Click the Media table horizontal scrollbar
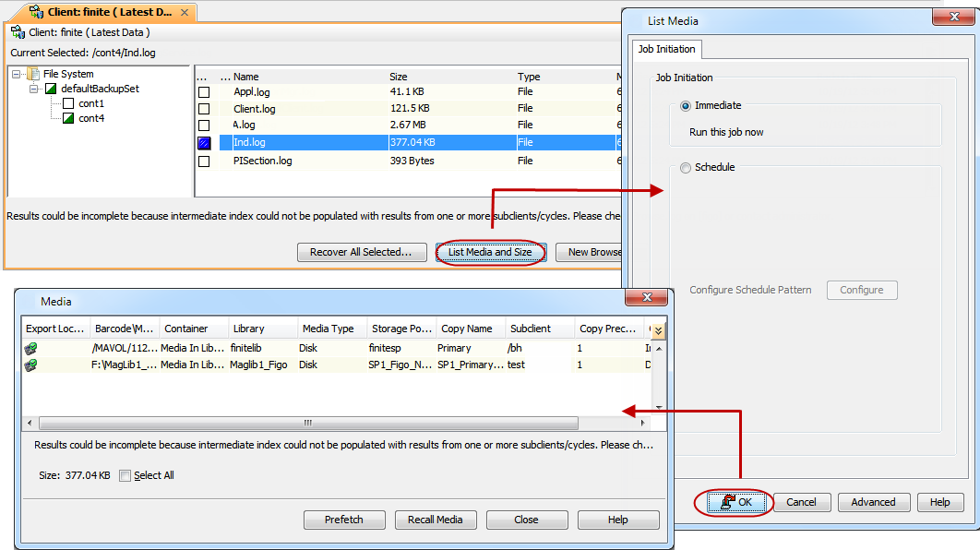980x550 pixels. [307, 423]
